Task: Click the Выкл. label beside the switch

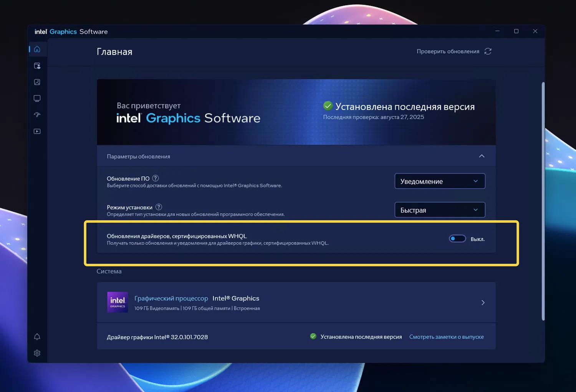Action: point(478,239)
